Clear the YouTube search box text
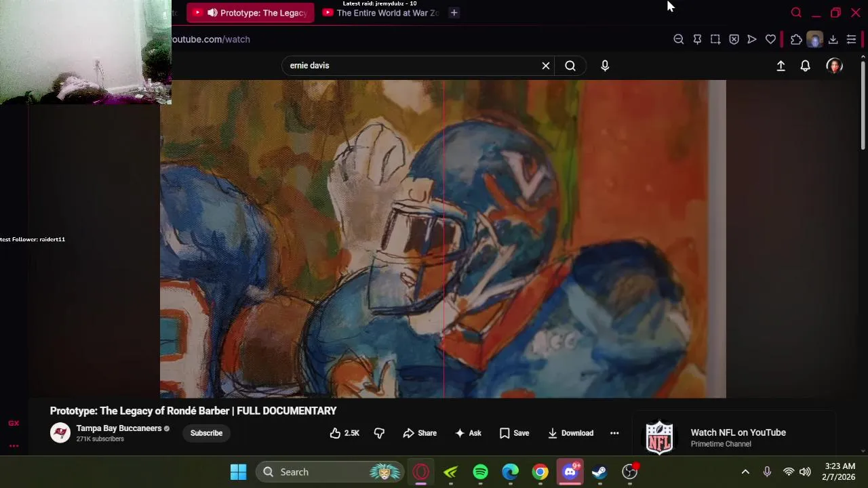Screen dimensions: 868x488 tap(546, 66)
